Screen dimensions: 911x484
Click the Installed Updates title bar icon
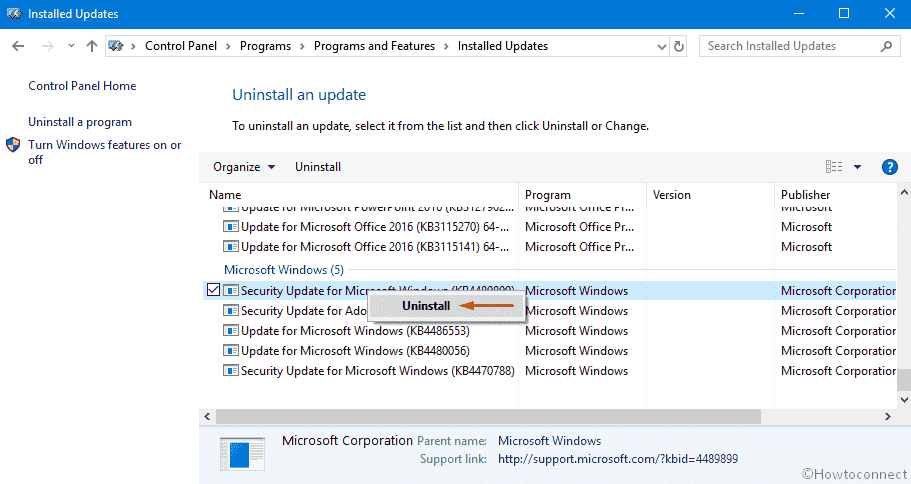tap(14, 14)
